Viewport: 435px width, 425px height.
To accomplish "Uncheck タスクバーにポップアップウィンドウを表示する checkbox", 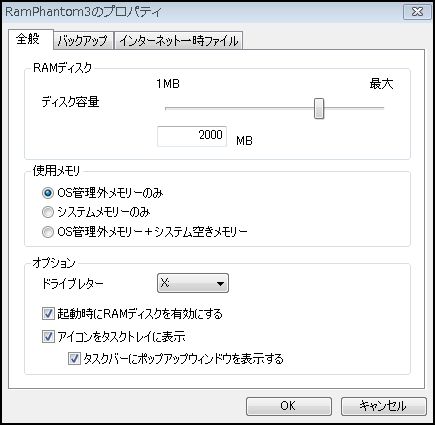I will 74,359.
